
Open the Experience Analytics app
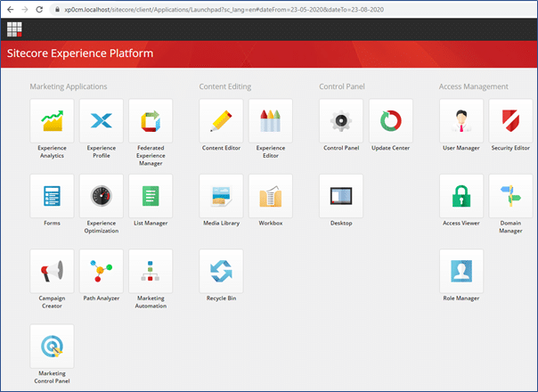tap(52, 121)
